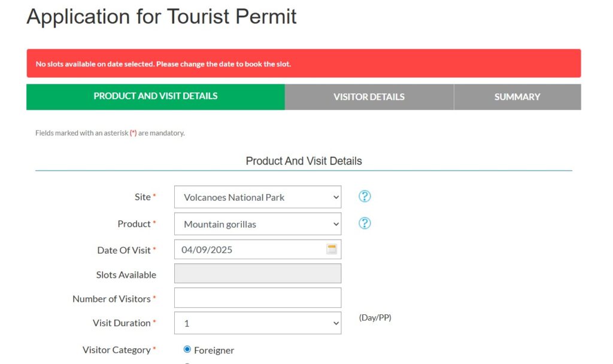Open the Summary tab
613x364 pixels.
point(517,96)
